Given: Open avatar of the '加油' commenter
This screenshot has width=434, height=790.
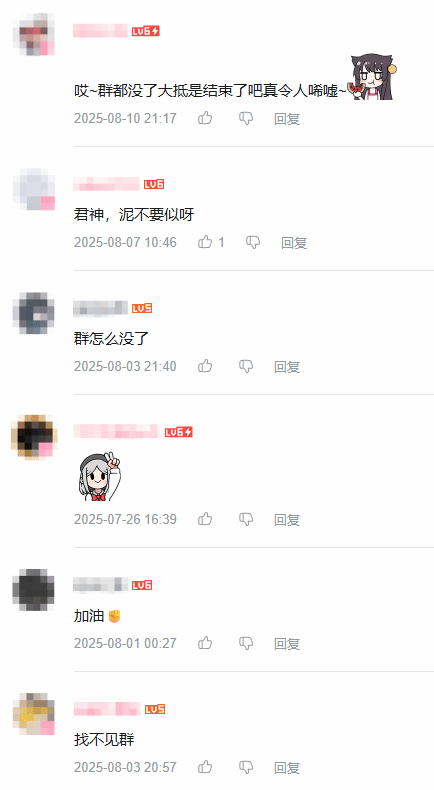Looking at the screenshot, I should click(x=33, y=589).
